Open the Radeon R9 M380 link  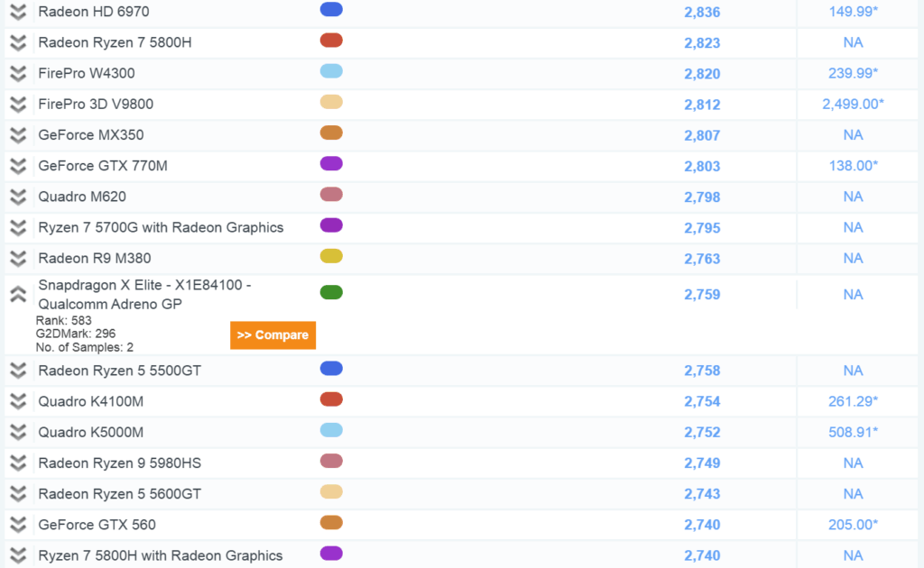tap(95, 259)
